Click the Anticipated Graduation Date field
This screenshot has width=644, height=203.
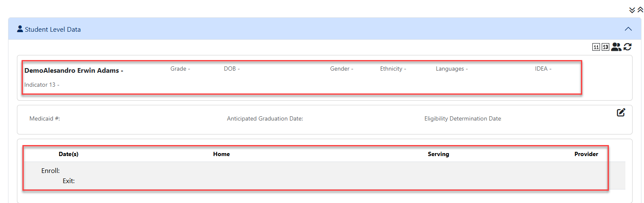coord(265,119)
